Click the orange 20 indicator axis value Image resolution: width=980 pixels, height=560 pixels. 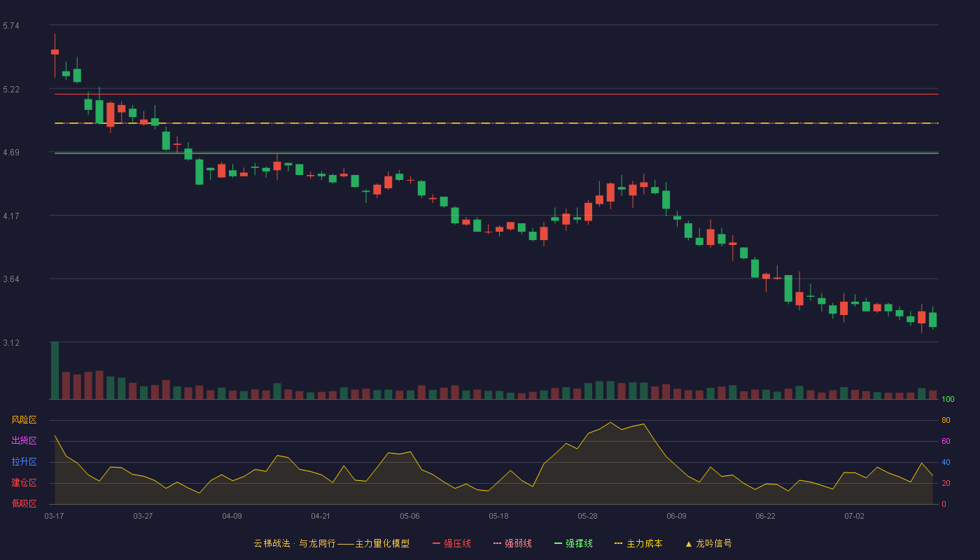coord(946,483)
